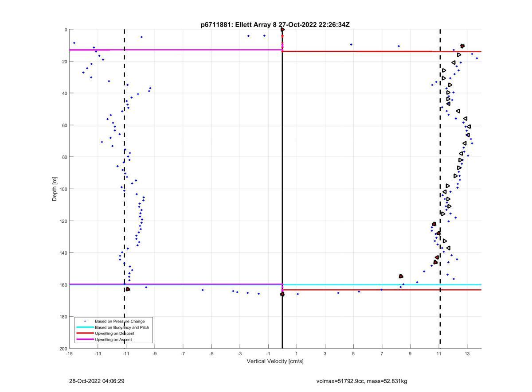Click x-axis tick label '-9'
Viewport: 532px width, 392px height.
pos(154,353)
